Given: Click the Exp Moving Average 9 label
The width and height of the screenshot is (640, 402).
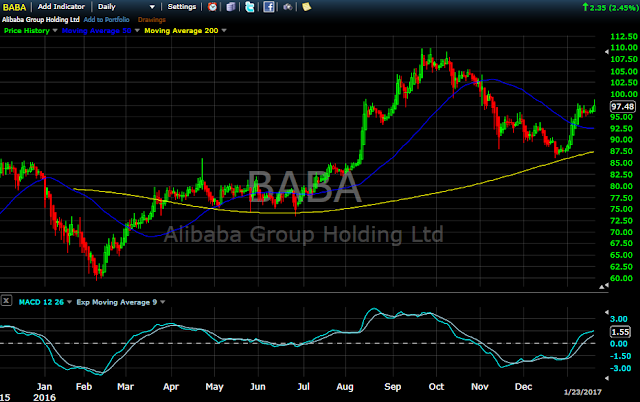Looking at the screenshot, I should tap(117, 302).
